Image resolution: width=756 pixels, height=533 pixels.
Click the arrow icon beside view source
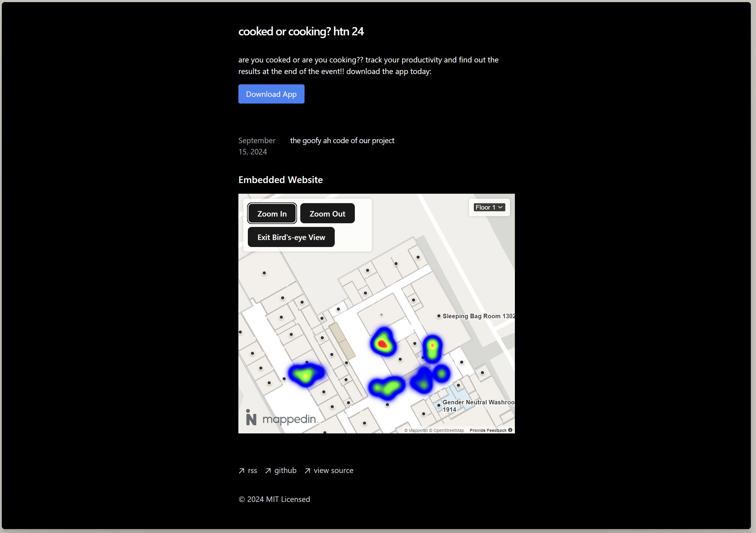[307, 471]
